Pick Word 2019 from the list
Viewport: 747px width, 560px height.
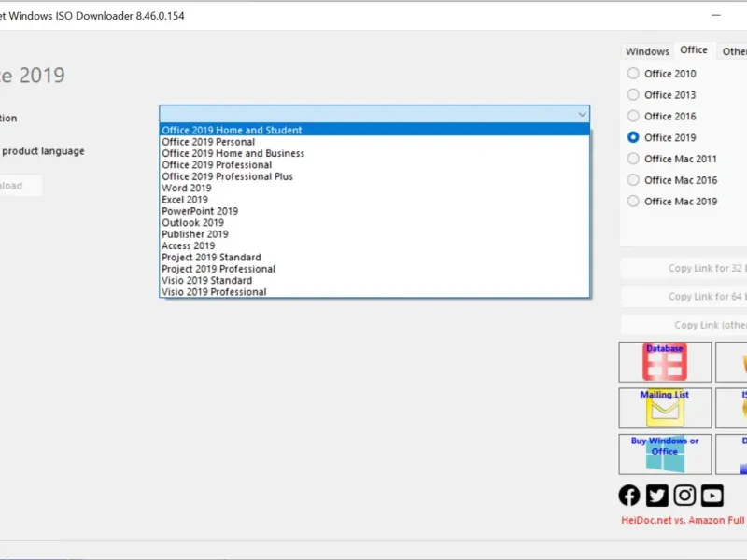[x=374, y=189]
